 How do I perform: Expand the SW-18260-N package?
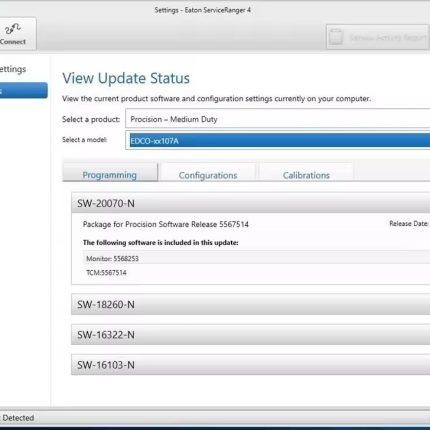(251, 304)
